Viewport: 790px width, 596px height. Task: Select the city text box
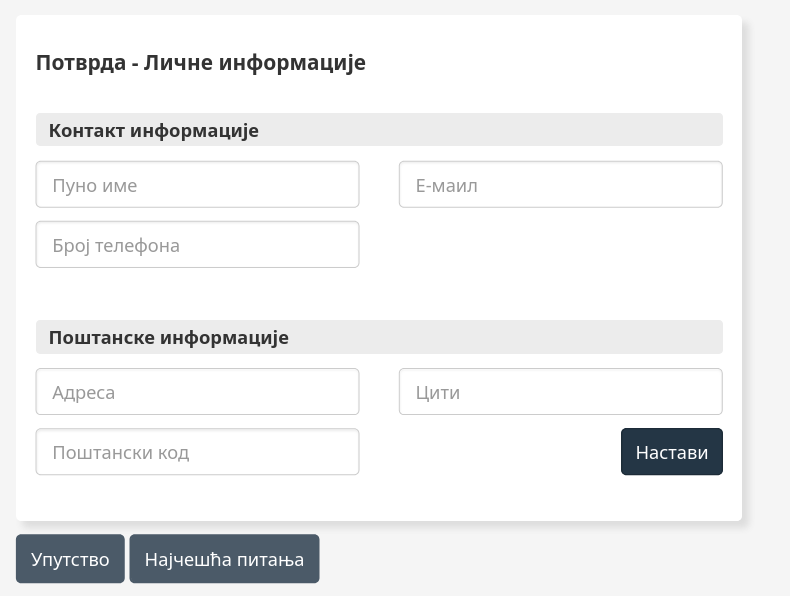coord(561,391)
